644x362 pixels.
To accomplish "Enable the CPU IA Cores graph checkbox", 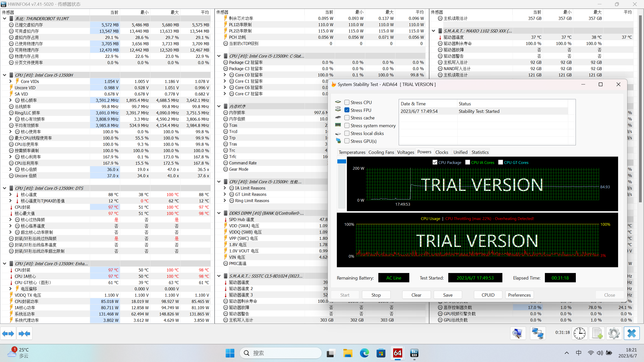I will click(x=468, y=162).
